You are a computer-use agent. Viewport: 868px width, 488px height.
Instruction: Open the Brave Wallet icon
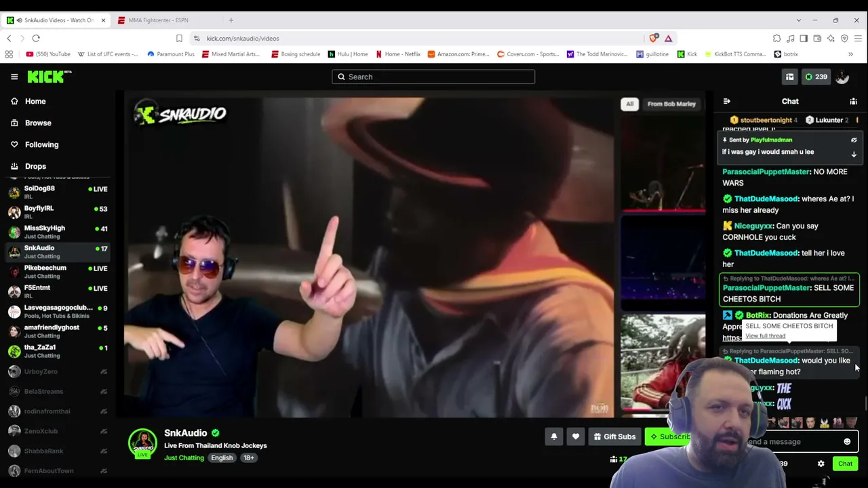click(x=817, y=39)
